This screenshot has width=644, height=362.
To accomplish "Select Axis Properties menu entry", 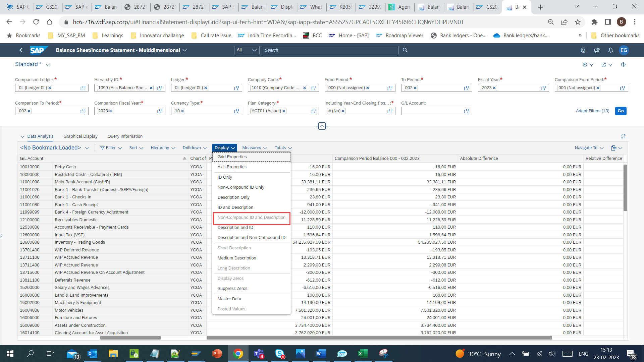I will pyautogui.click(x=251, y=167).
